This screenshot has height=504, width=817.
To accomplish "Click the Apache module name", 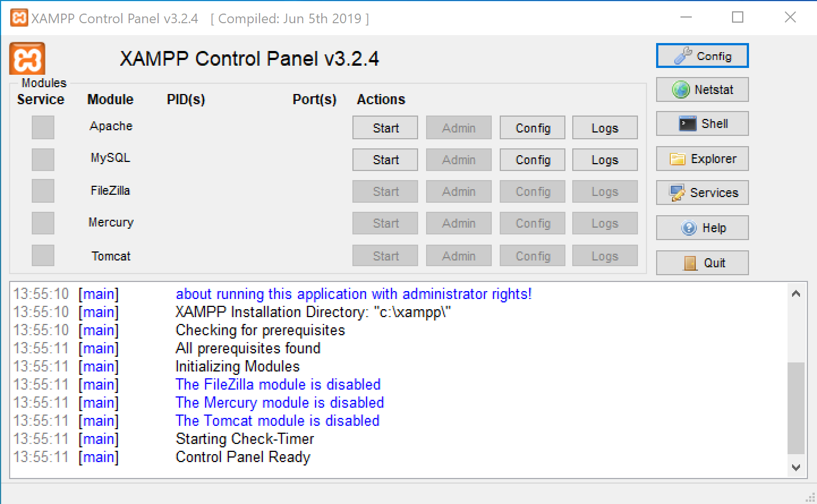I will coord(111,126).
